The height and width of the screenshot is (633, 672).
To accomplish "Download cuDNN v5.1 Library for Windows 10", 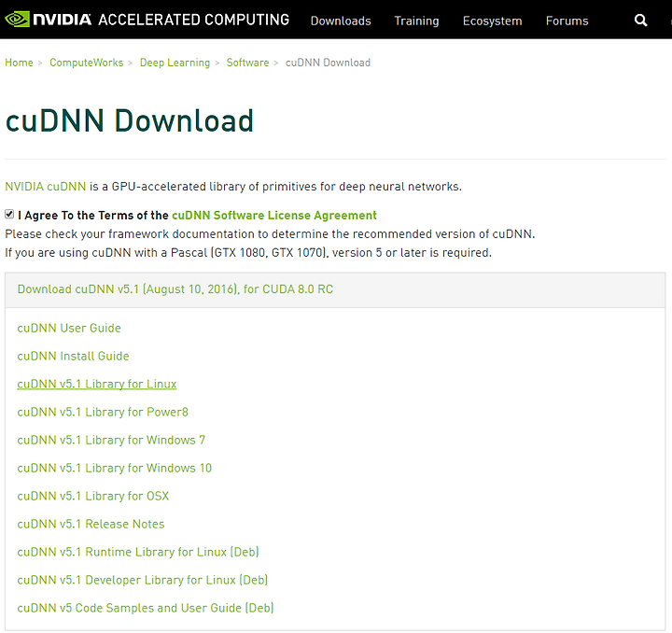I will coord(115,468).
